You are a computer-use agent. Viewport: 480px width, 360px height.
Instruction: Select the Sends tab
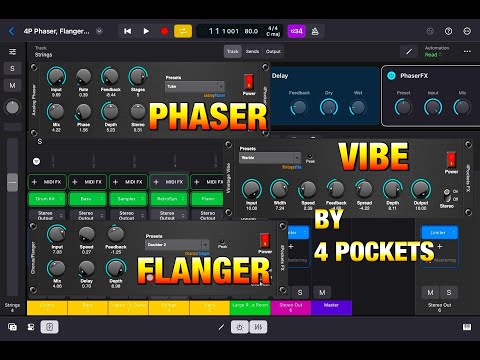point(252,52)
